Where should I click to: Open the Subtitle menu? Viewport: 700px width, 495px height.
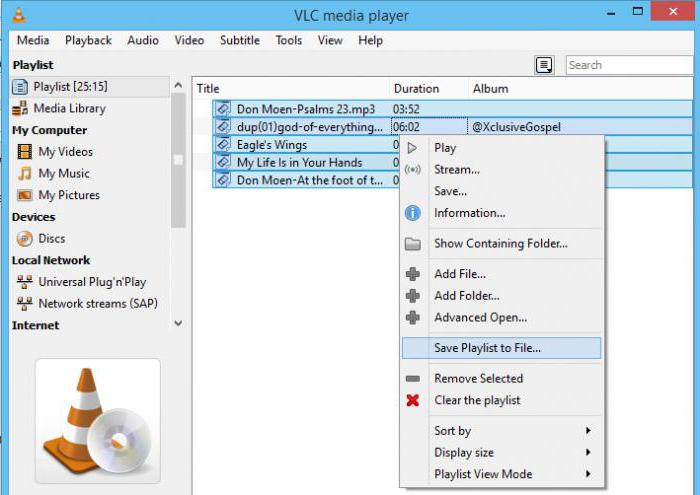[x=240, y=40]
